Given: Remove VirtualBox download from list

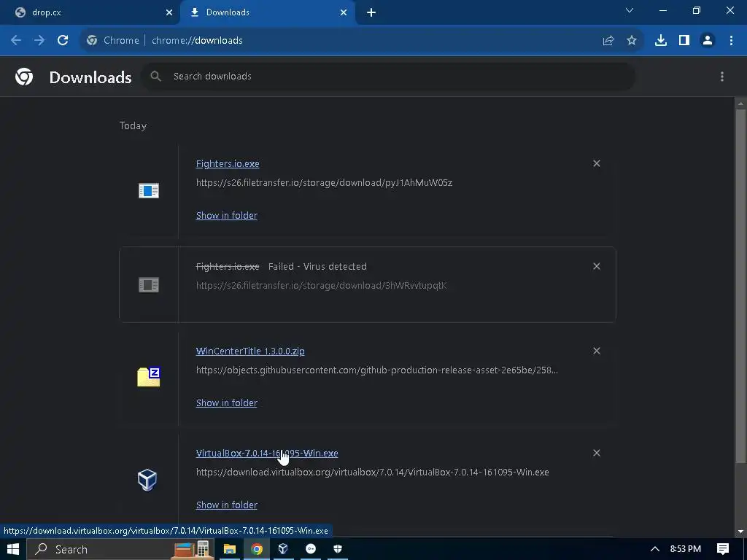Looking at the screenshot, I should click(597, 453).
